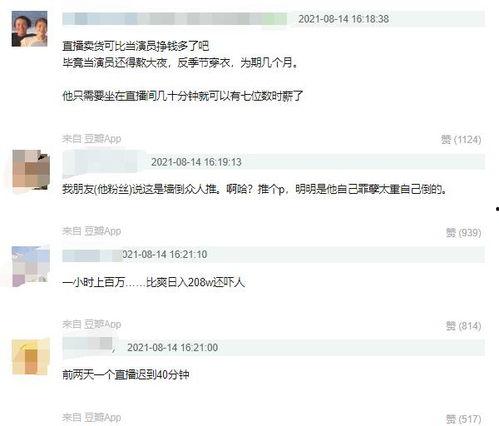Screen dimensions: 499x426
Task: Like the comment with 赞 (939)
Action: point(463,233)
